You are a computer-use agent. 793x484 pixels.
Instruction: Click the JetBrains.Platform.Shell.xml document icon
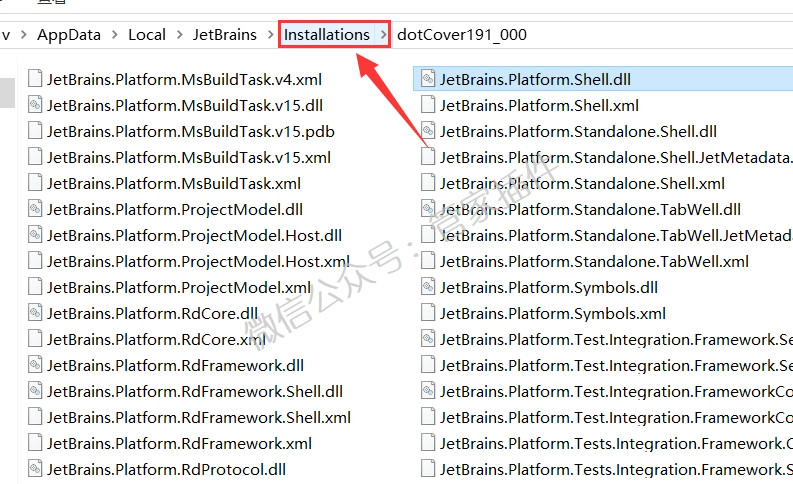428,105
